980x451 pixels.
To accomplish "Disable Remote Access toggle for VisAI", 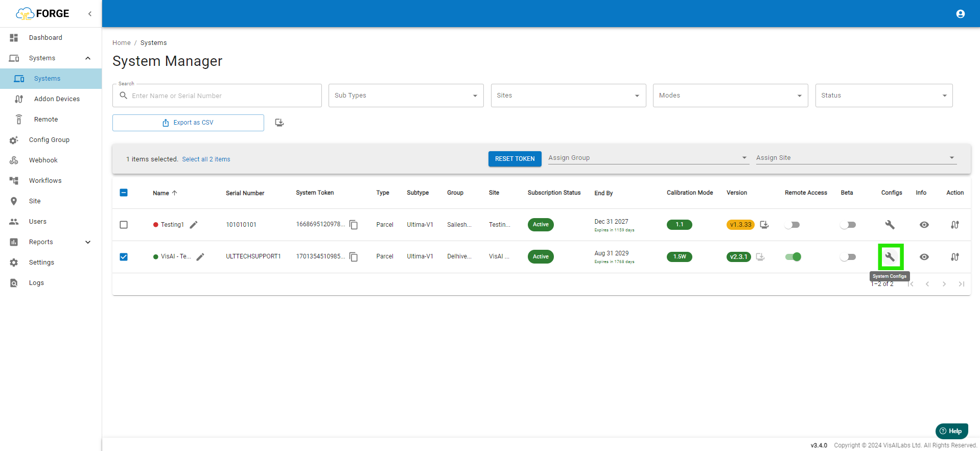I will (x=793, y=257).
